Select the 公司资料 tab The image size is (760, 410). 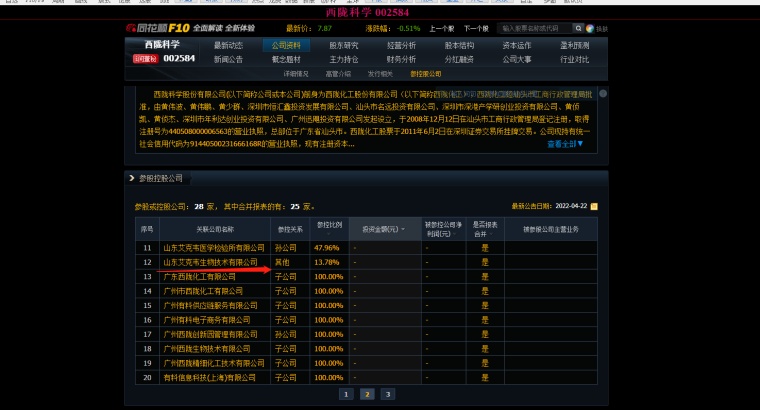click(x=286, y=45)
